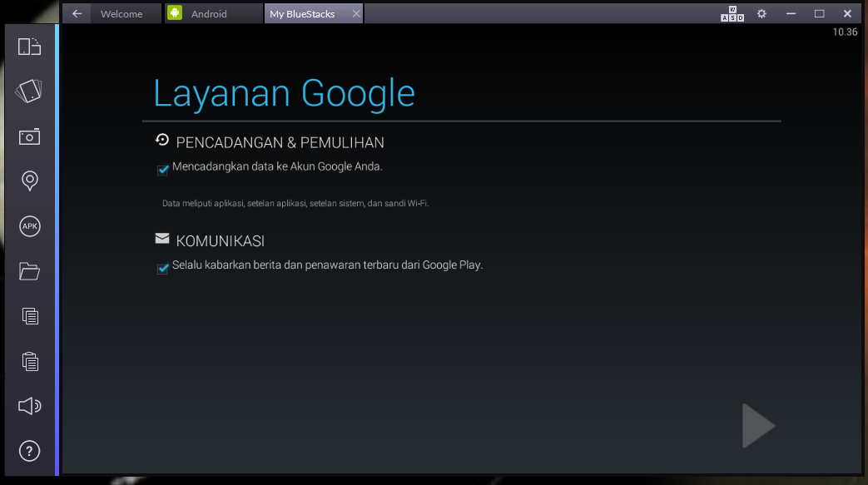Install an APK via the APK icon
Viewport: 868px width, 485px height.
(29, 226)
